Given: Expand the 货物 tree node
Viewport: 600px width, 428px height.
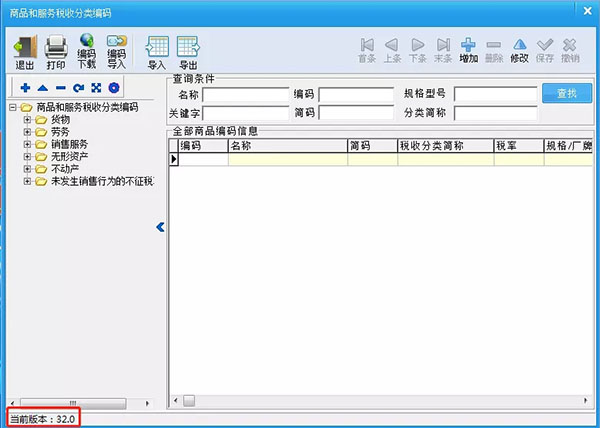Looking at the screenshot, I should pyautogui.click(x=27, y=120).
